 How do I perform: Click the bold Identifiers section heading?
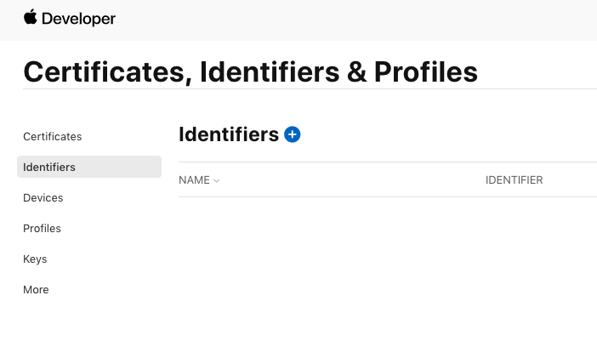(x=229, y=134)
